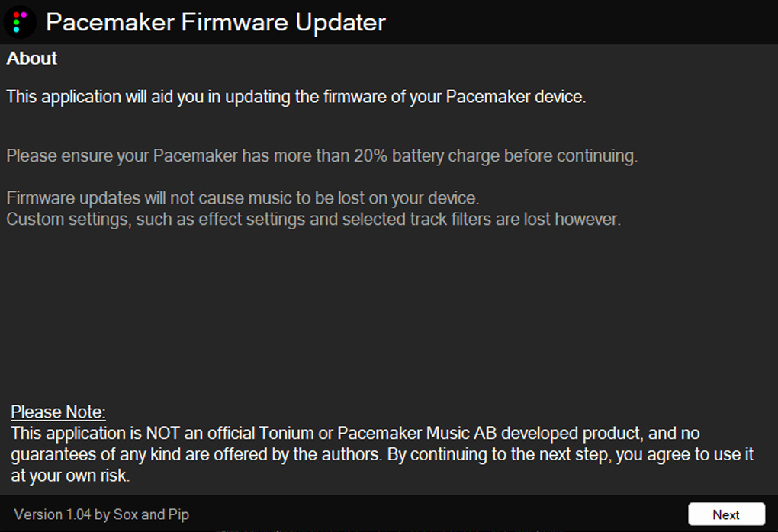The height and width of the screenshot is (532, 778).
Task: Click the sentence about updating Pacemaker firmware
Action: coord(296,98)
